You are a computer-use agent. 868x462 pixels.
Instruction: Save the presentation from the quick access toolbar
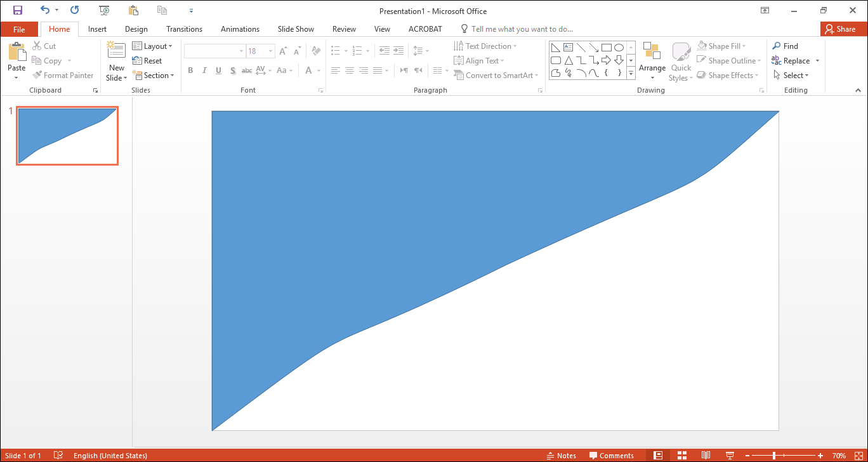(x=18, y=10)
